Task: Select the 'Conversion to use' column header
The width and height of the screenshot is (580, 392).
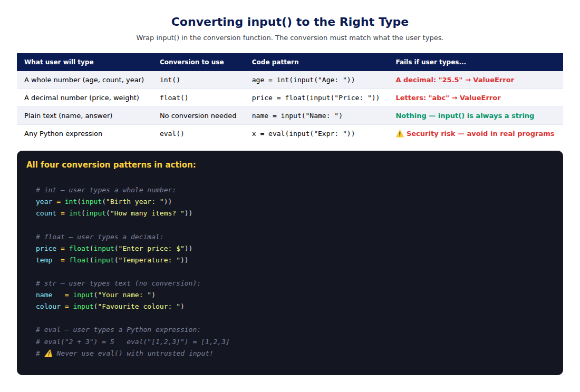Action: [x=191, y=62]
